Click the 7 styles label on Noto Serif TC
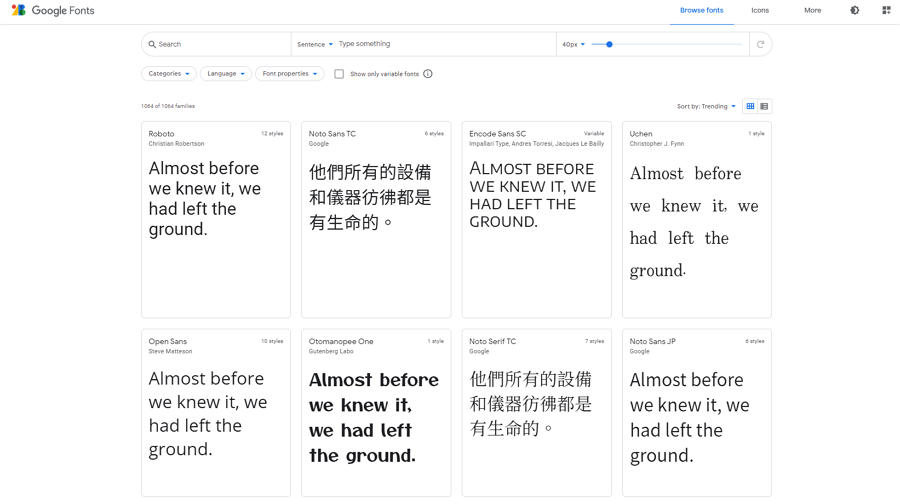 pos(595,341)
